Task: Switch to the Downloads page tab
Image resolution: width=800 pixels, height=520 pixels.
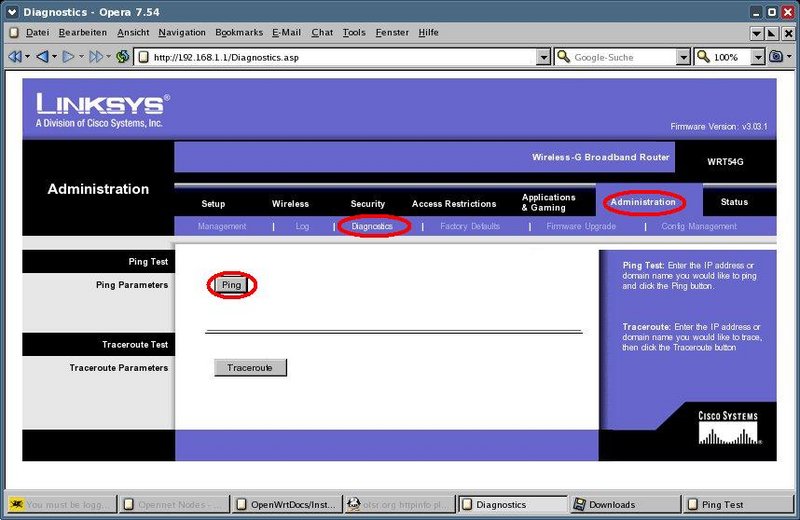Action: click(626, 505)
